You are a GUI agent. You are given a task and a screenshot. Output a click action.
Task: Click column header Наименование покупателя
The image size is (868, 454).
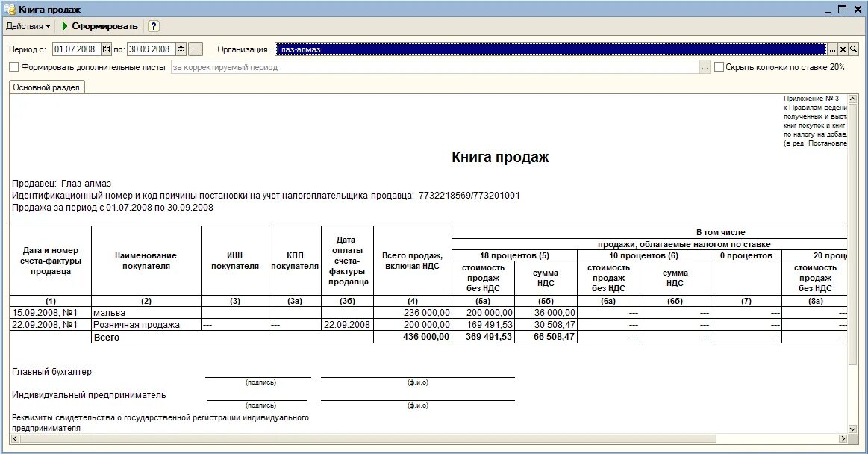pyautogui.click(x=146, y=261)
